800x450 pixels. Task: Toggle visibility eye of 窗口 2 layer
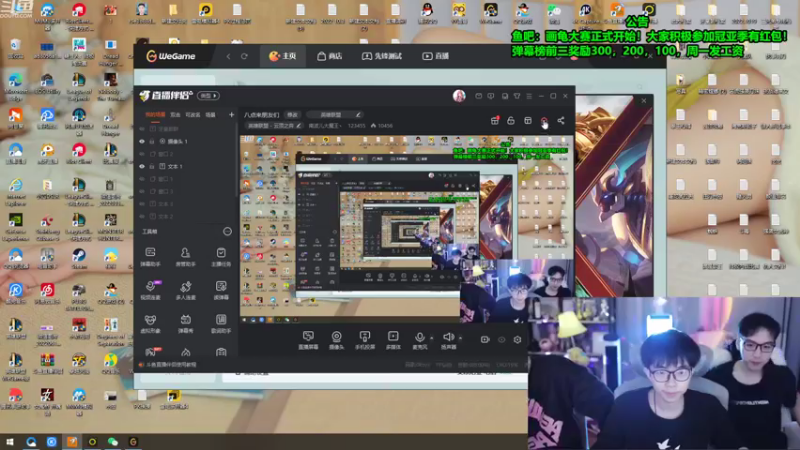click(142, 154)
